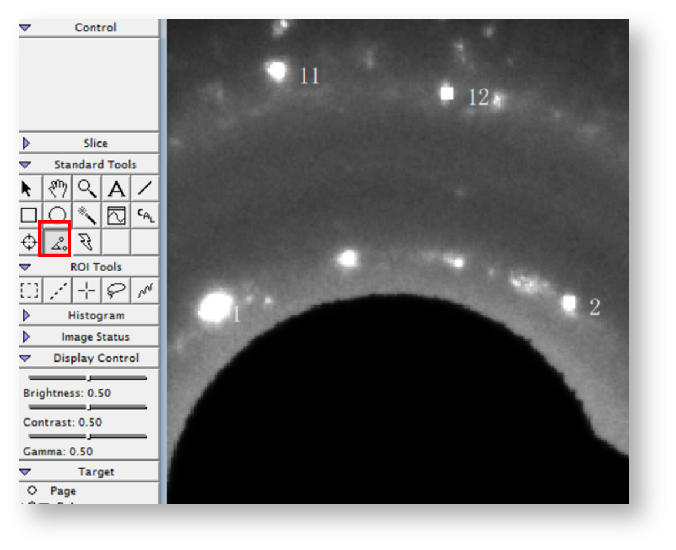
Task: Select the CAL calibration tool
Action: 145,214
